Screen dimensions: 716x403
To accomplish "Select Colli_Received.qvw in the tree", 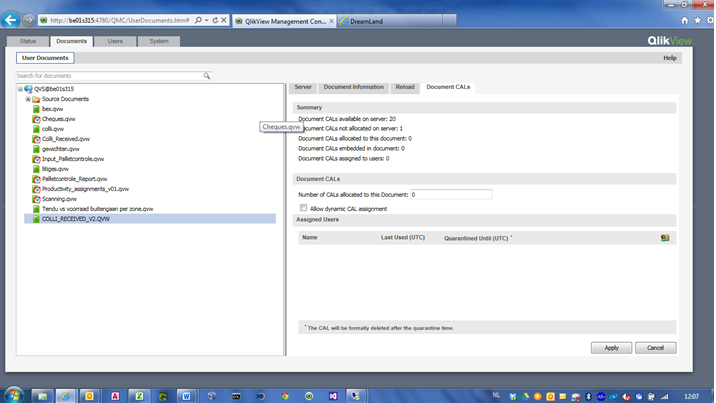I will pos(66,139).
